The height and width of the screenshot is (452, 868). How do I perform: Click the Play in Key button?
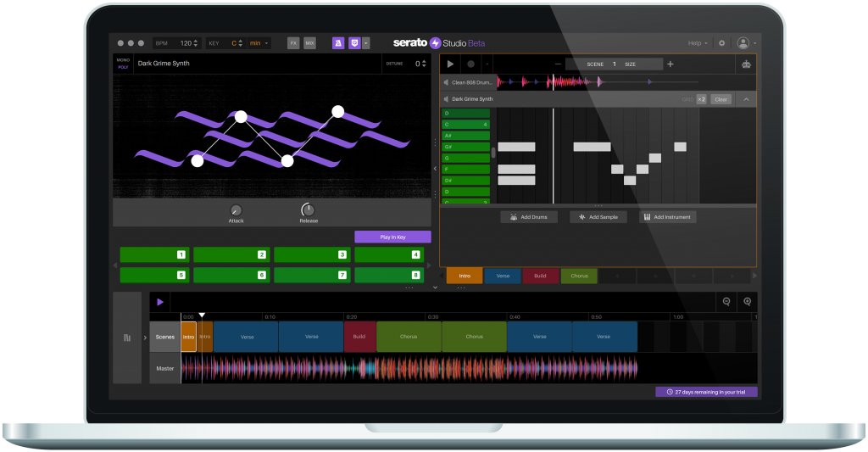click(392, 237)
